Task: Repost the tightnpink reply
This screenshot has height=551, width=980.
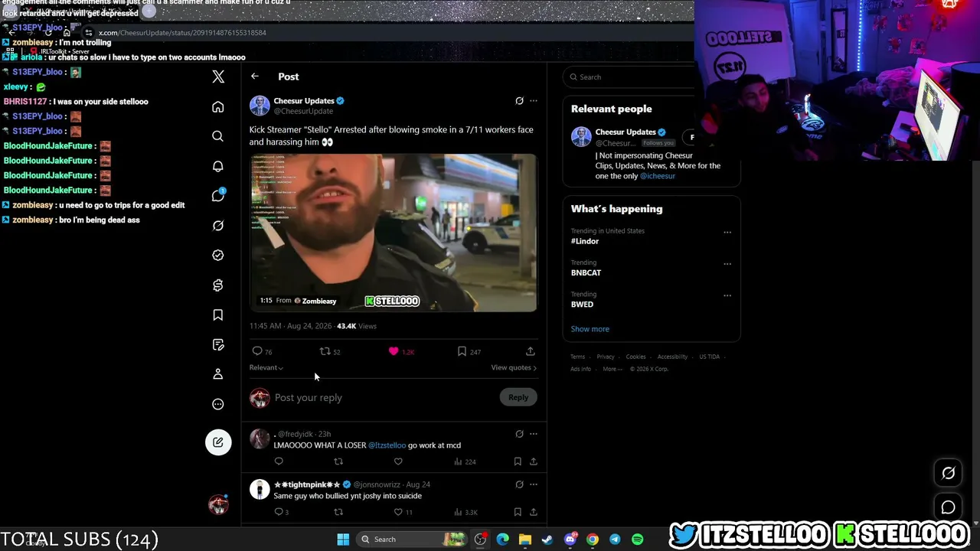Action: click(x=338, y=512)
